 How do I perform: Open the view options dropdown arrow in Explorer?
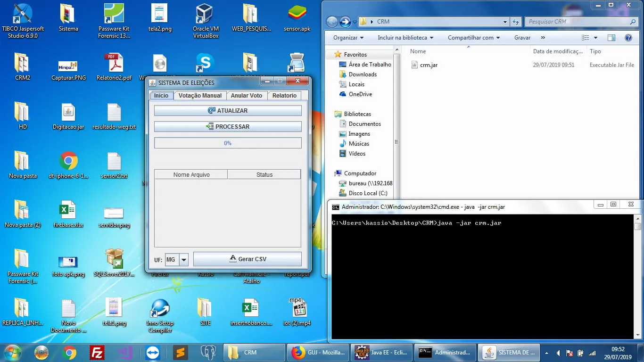[x=595, y=38]
